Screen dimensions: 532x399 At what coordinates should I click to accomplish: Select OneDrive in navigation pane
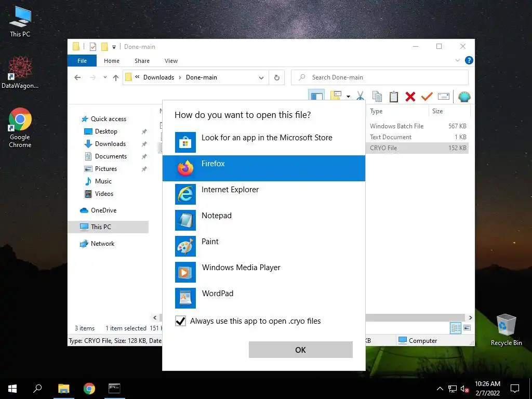[x=103, y=210]
